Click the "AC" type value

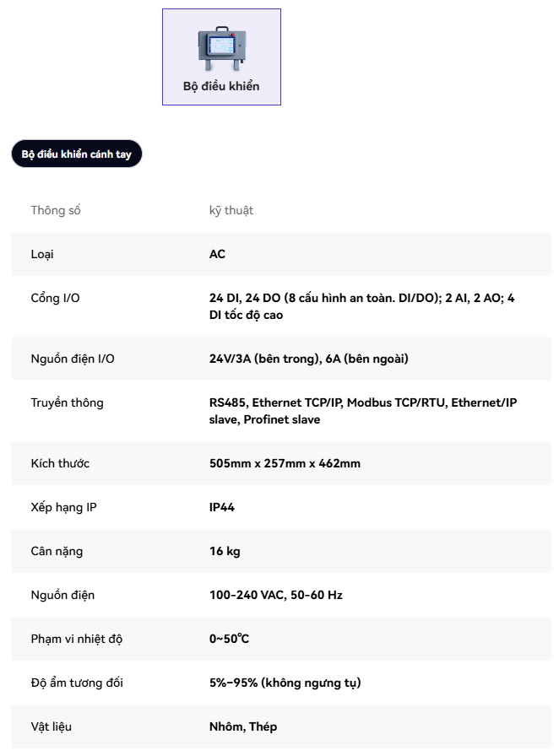click(217, 254)
